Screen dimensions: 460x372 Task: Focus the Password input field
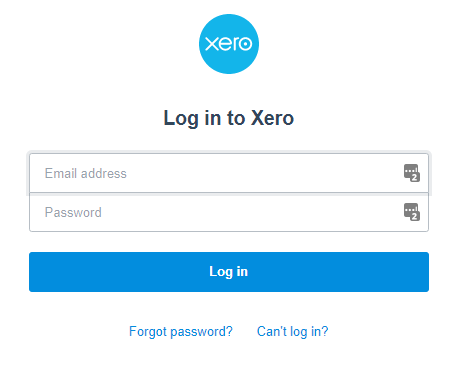tap(229, 212)
